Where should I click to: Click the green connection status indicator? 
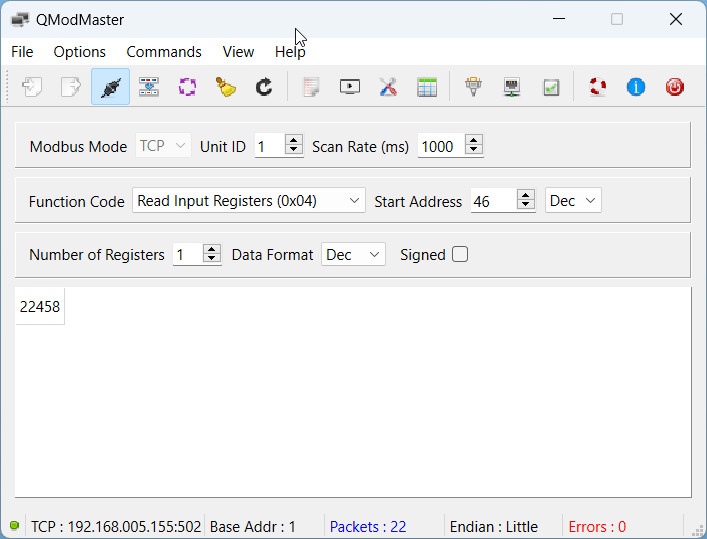tap(14, 525)
